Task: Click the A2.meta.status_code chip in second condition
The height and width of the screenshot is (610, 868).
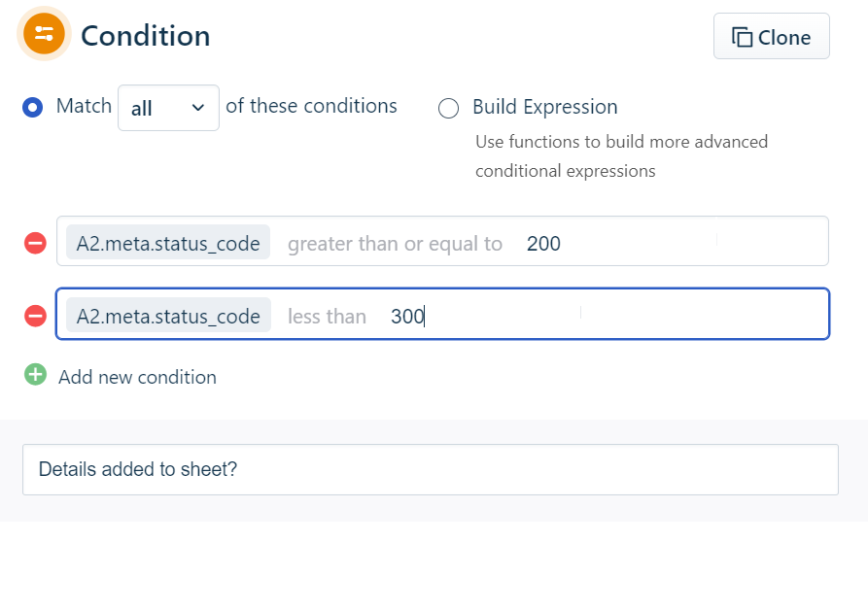Action: [x=168, y=316]
